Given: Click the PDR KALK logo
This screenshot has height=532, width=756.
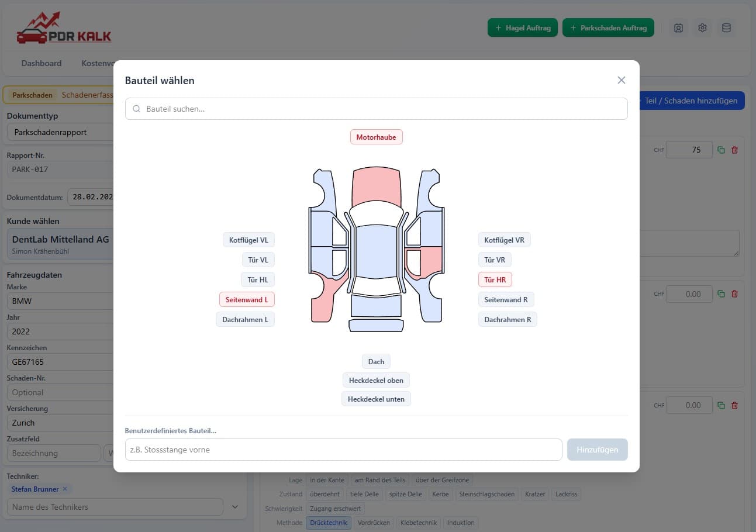Looking at the screenshot, I should (x=64, y=29).
